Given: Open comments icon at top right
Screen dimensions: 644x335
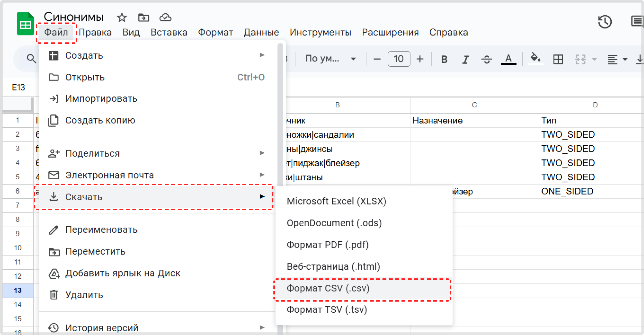Looking at the screenshot, I should [x=637, y=21].
